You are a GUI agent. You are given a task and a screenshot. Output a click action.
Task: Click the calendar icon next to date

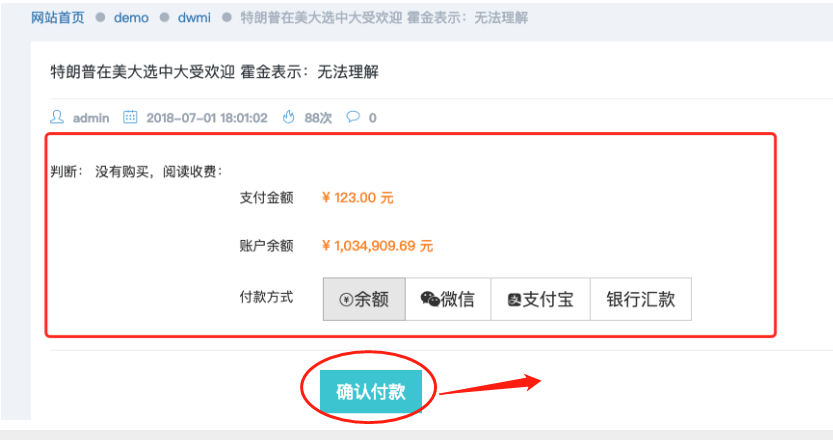(130, 117)
